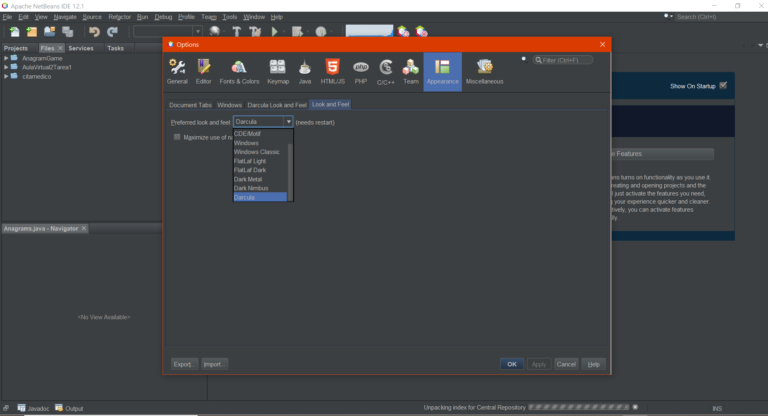This screenshot has height=416, width=768.
Task: Open the Fonts & Colors category
Action: 239,72
